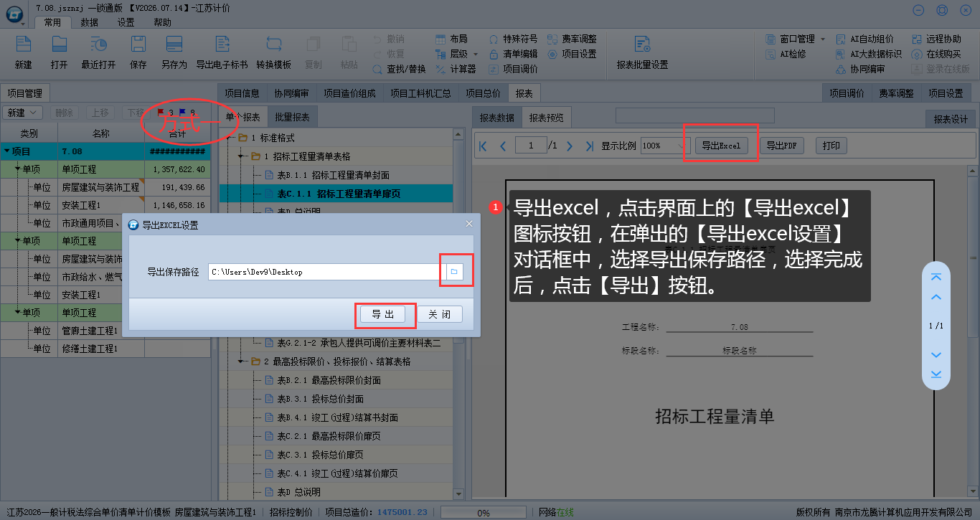This screenshot has width=980, height=520.
Task: Click the 新建 (New) toolbar icon
Action: [x=23, y=44]
